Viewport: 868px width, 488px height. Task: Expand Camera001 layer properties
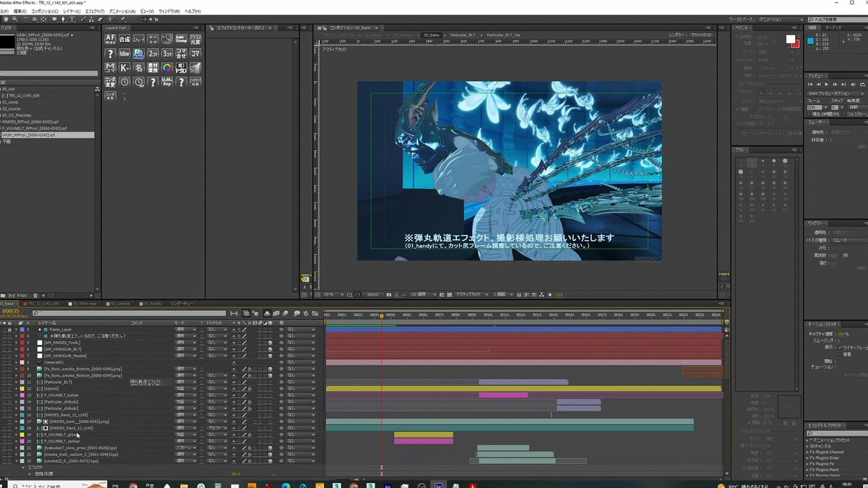[x=16, y=362]
